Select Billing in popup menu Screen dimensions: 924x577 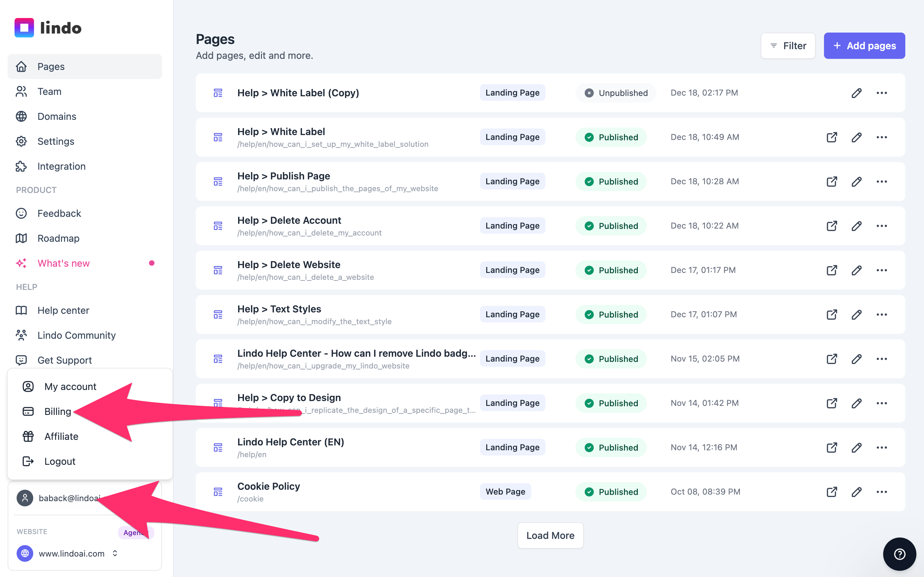pos(90,411)
